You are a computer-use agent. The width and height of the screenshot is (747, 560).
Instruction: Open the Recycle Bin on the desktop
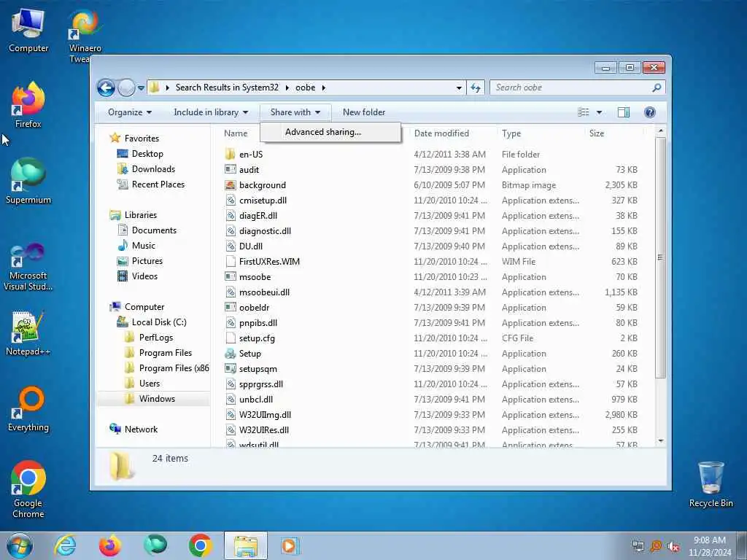pyautogui.click(x=711, y=485)
